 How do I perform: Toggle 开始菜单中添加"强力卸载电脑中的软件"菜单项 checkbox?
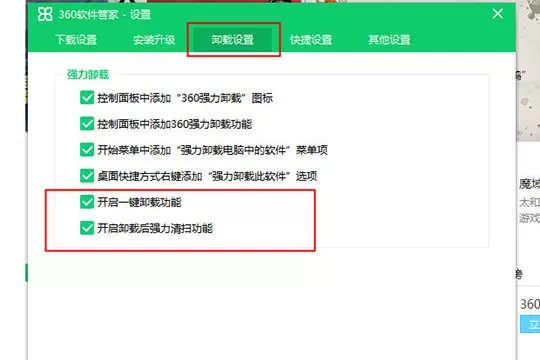pyautogui.click(x=87, y=150)
